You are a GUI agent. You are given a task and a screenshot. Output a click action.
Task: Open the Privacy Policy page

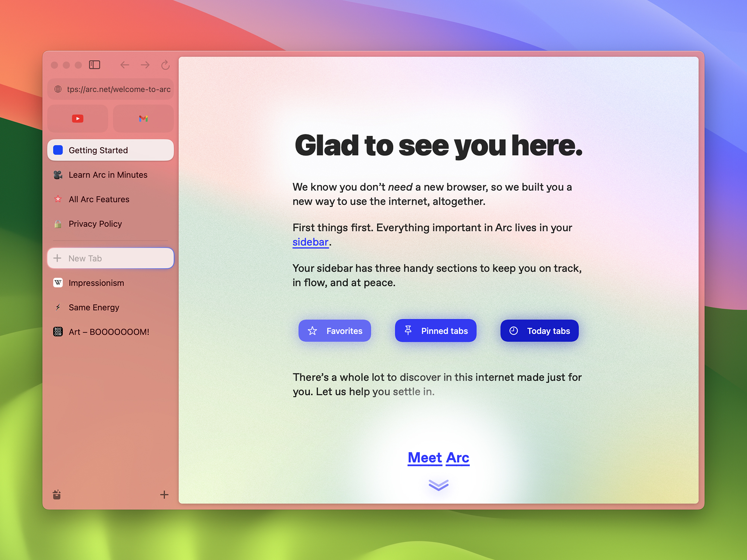click(95, 224)
